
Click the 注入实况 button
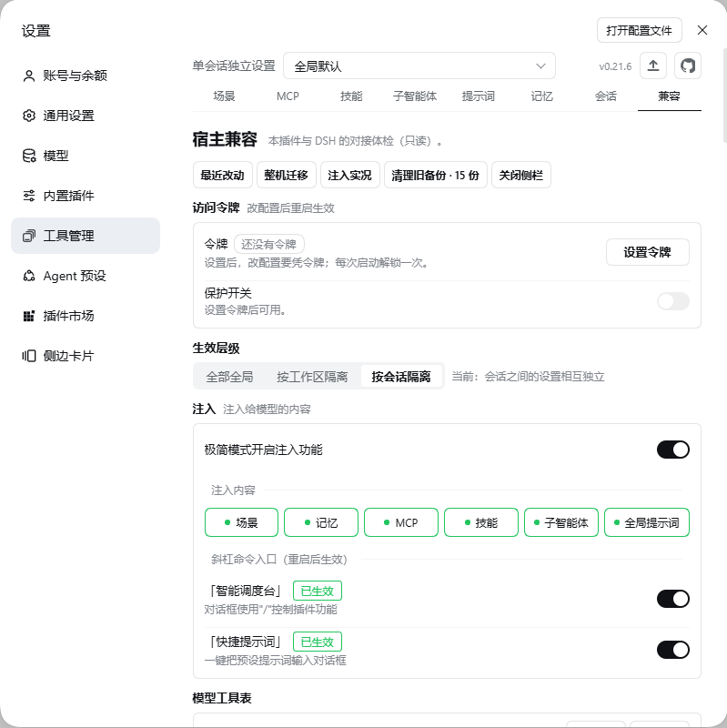click(350, 175)
